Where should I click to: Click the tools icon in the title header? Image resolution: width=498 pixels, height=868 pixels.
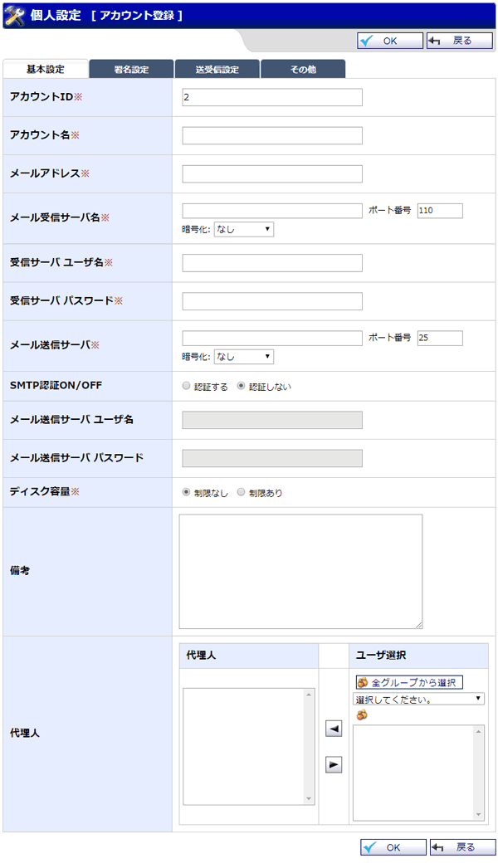(14, 16)
